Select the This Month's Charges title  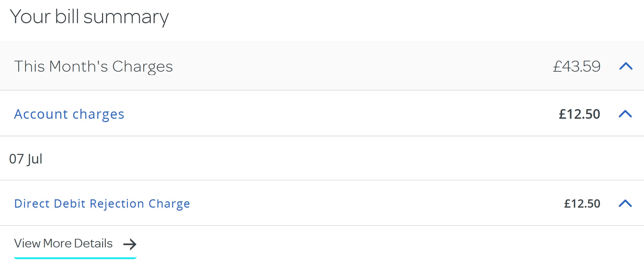pyautogui.click(x=93, y=66)
